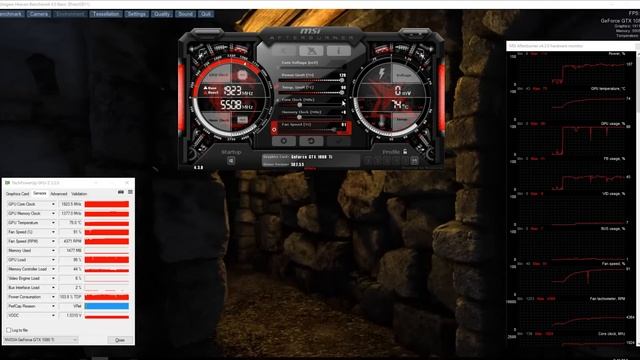Enable the Log to file checkbox
This screenshot has width=640, height=360.
tap(9, 330)
